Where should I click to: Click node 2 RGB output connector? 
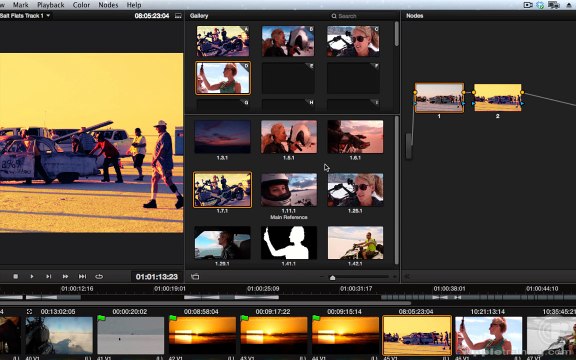click(x=522, y=92)
